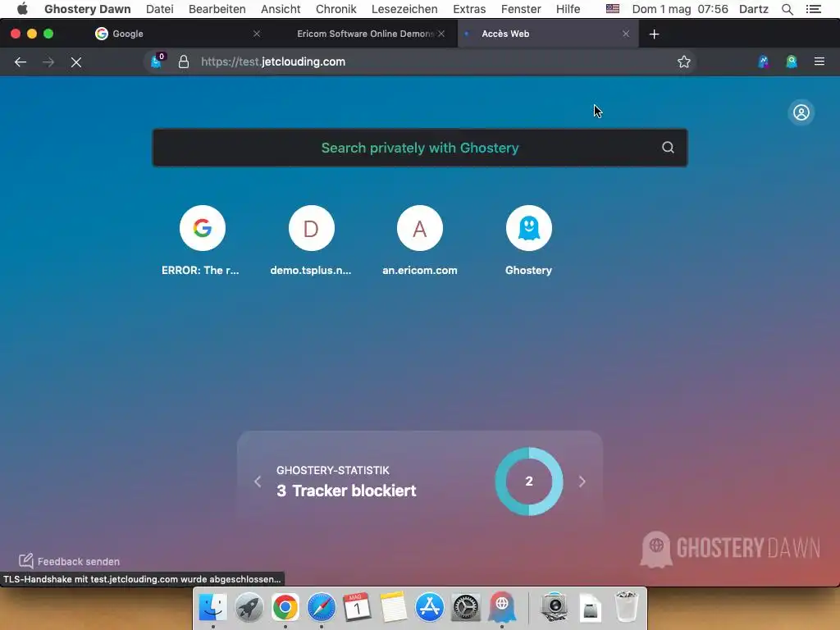Open App Store from the Dock
This screenshot has height=630, width=840.
(430, 607)
